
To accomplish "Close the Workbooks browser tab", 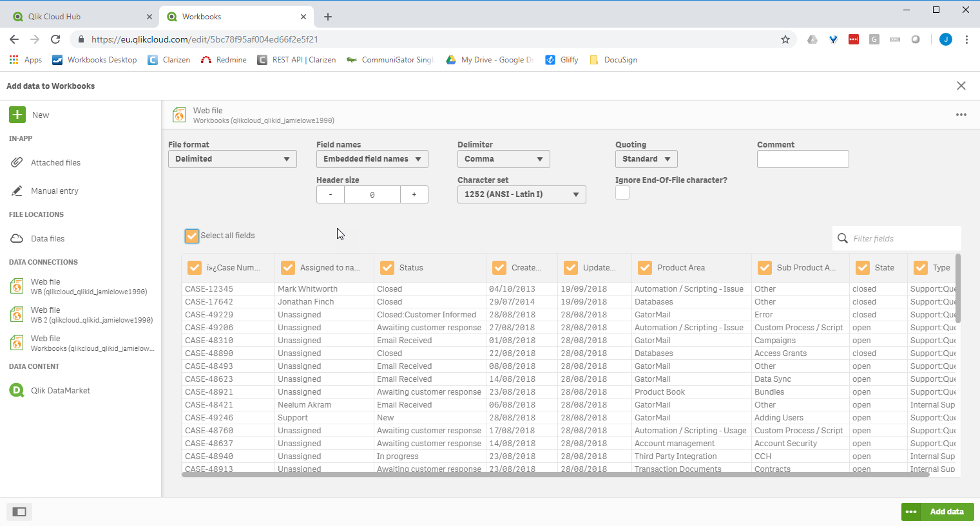I will pos(303,17).
